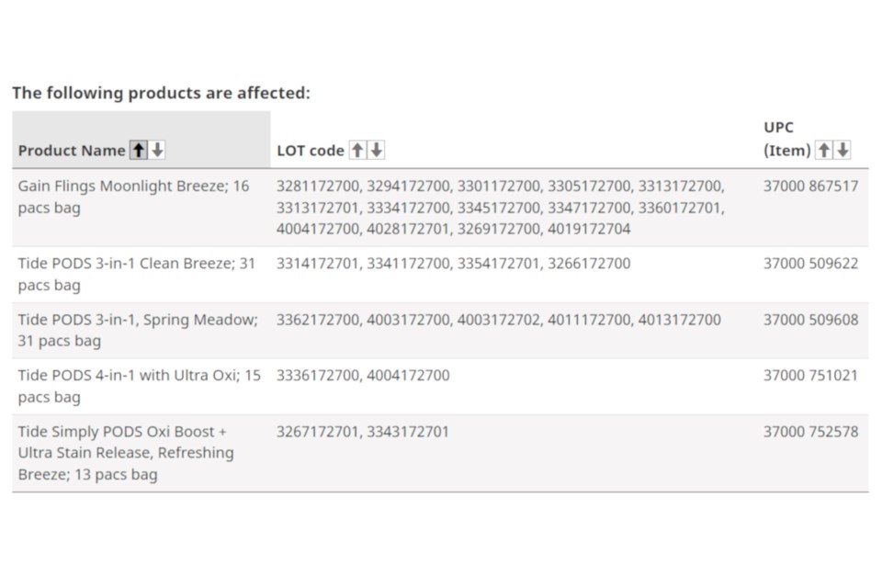Select Tide PODS 4-in-1 with Ultra Oxi cell

tap(140, 386)
